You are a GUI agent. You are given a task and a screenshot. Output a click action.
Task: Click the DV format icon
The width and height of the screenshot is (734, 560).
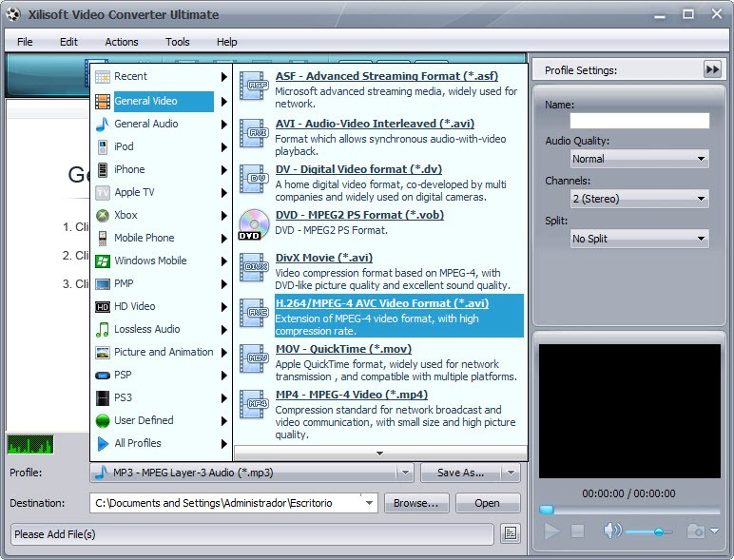tap(254, 179)
